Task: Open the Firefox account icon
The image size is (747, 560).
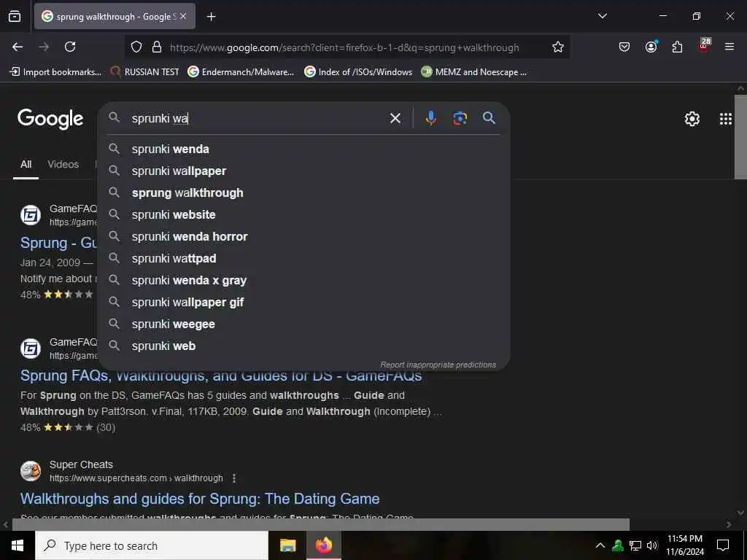Action: (x=651, y=47)
